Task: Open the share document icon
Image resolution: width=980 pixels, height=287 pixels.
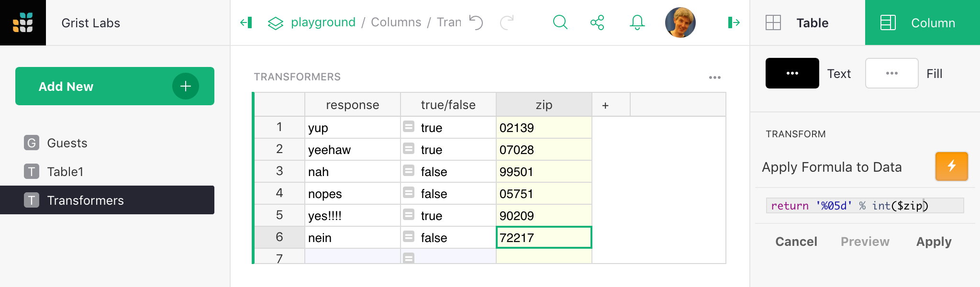Action: point(597,22)
